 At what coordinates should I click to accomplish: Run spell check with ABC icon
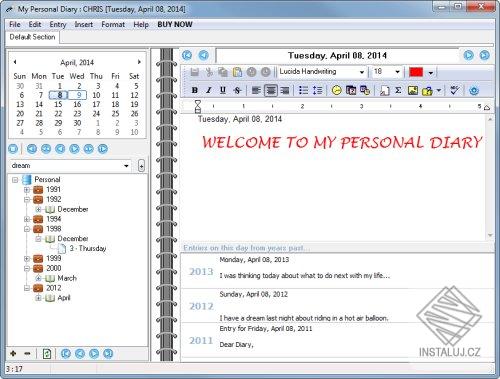[x=455, y=90]
